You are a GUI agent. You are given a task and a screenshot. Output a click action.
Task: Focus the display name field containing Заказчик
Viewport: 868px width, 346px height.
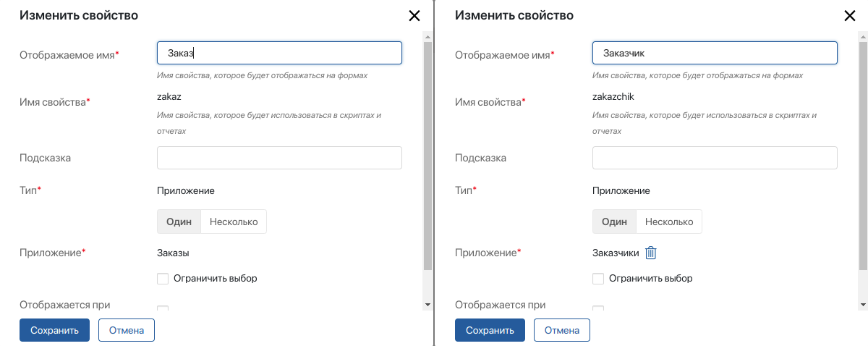715,53
